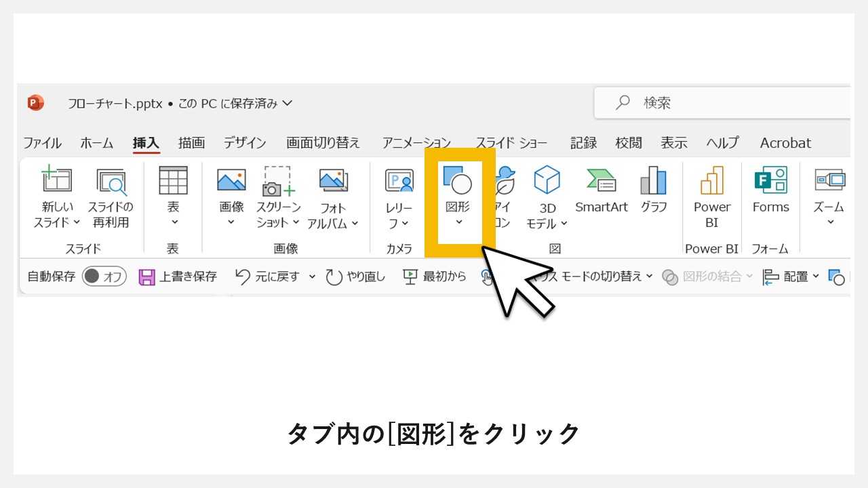
Task: Open the 元に戻す undo history dropdown
Action: coord(312,277)
